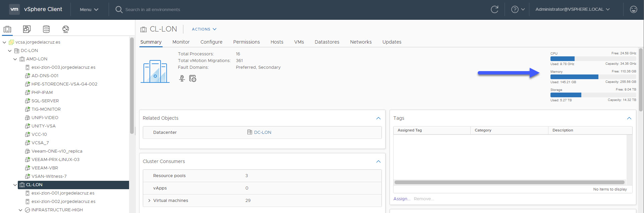Collapse the Tags panel
Viewport: 644px width, 213px height.
point(629,118)
